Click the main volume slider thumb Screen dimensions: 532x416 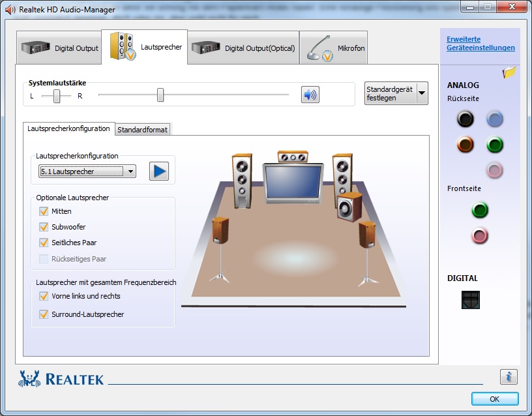(160, 95)
